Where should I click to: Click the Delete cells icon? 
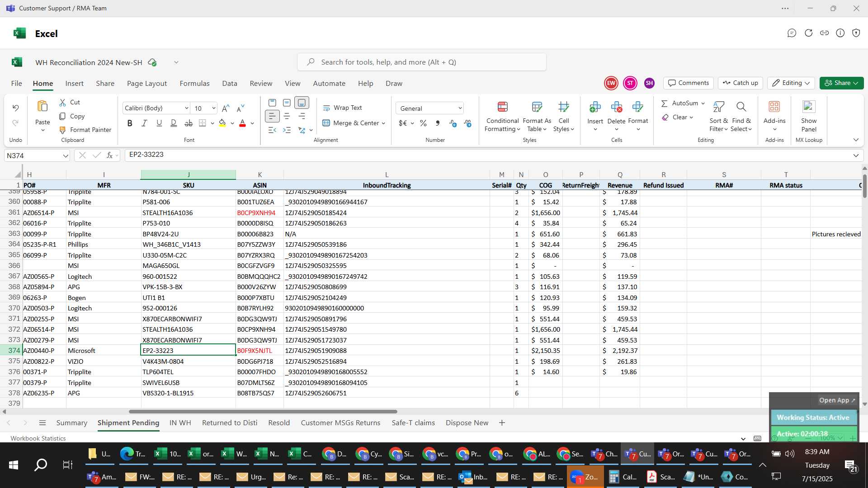(x=616, y=107)
